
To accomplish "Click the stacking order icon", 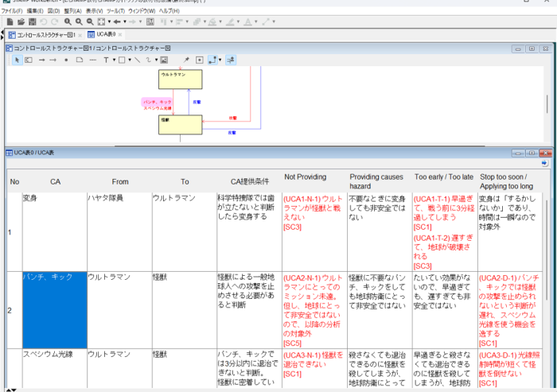I will click(x=197, y=21).
